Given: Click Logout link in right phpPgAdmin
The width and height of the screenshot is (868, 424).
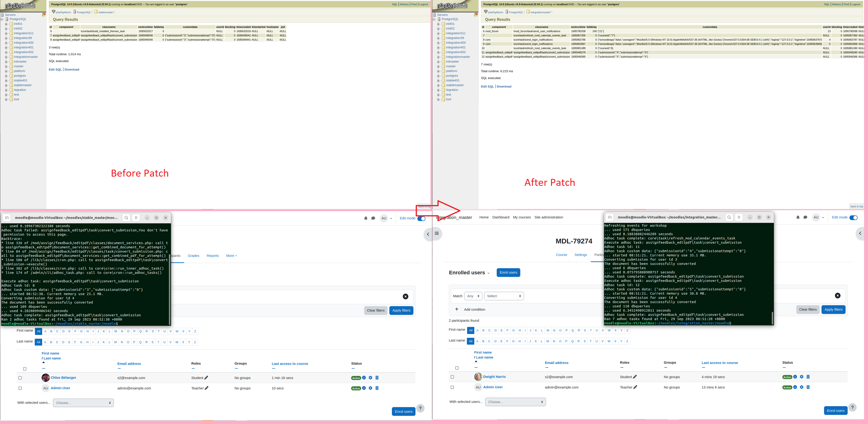Looking at the screenshot, I should pyautogui.click(x=856, y=4).
